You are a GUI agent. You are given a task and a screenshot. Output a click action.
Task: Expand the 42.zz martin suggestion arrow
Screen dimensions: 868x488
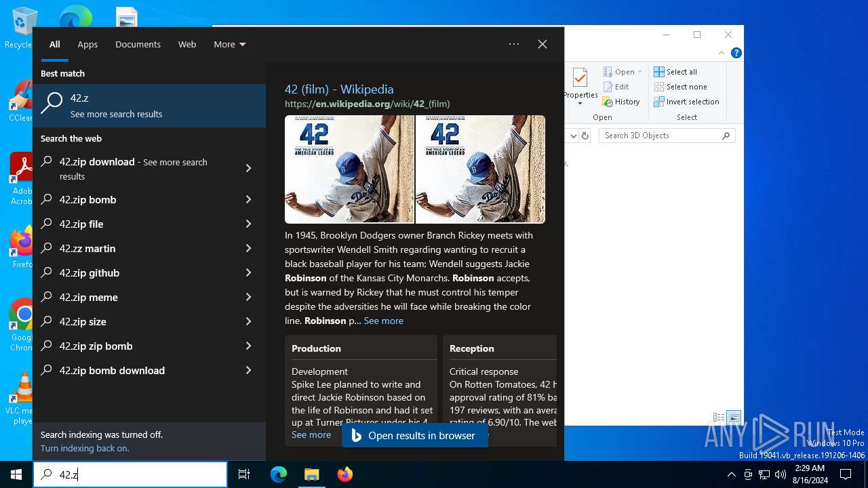(x=248, y=248)
